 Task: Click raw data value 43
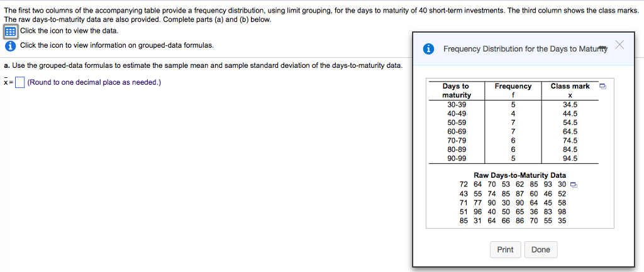click(464, 193)
